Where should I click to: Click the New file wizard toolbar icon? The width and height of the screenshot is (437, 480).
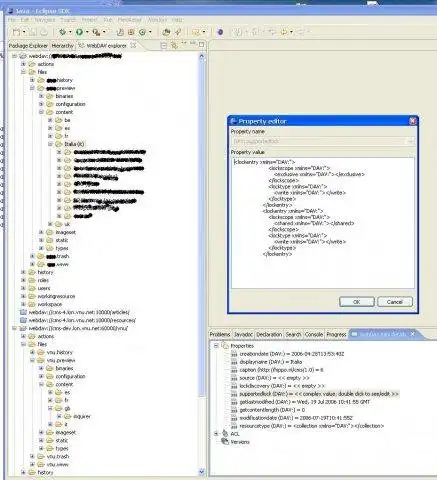tap(16, 32)
